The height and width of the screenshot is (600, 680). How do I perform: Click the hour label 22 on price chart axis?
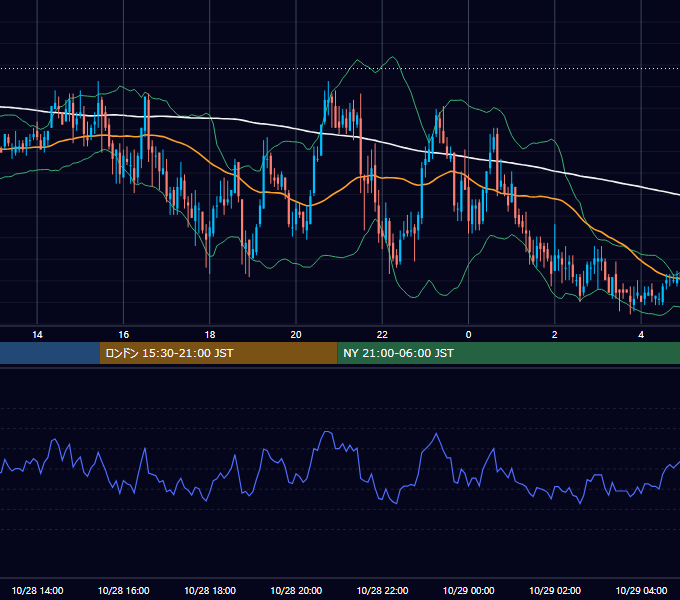click(382, 335)
